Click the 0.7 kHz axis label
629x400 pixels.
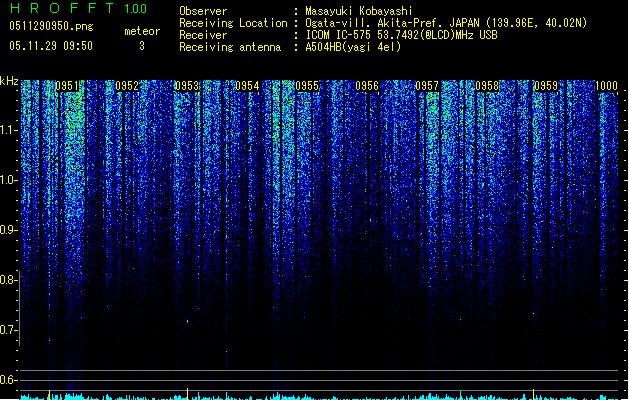[8, 330]
